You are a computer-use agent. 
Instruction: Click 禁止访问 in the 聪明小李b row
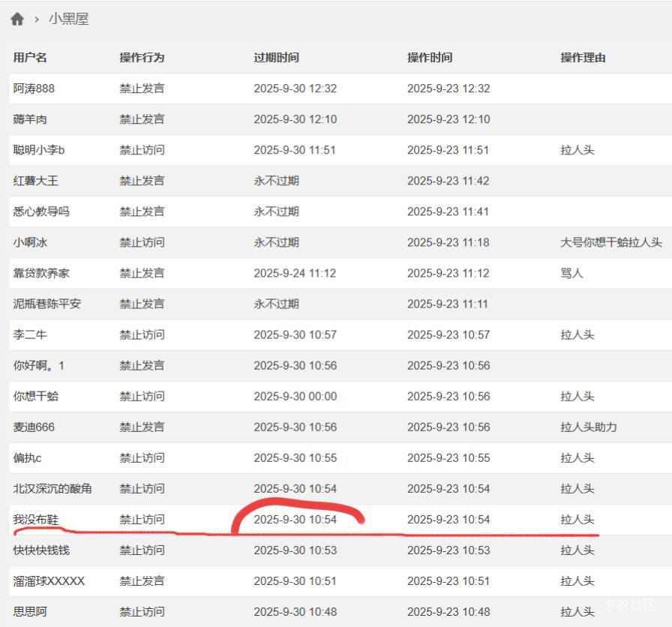(142, 150)
